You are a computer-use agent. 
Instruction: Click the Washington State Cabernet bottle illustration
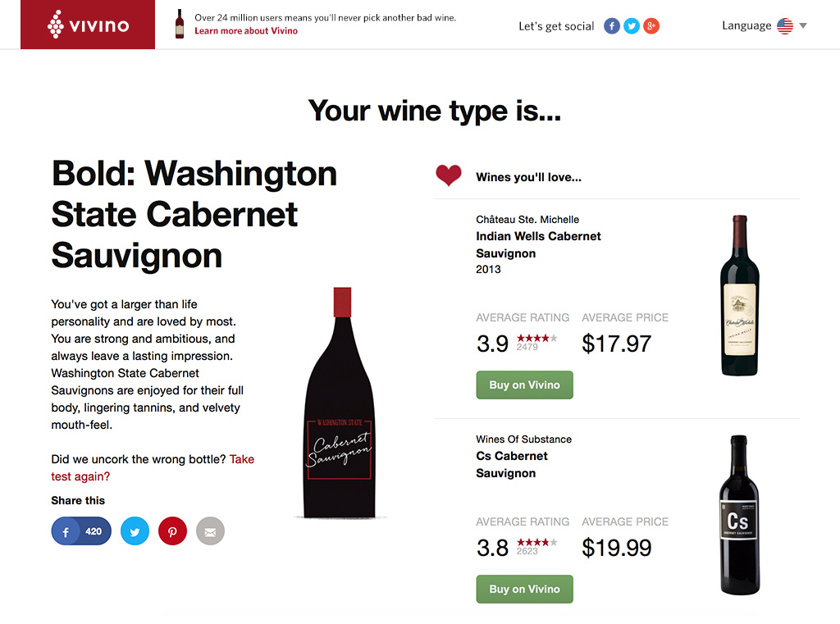pyautogui.click(x=340, y=403)
